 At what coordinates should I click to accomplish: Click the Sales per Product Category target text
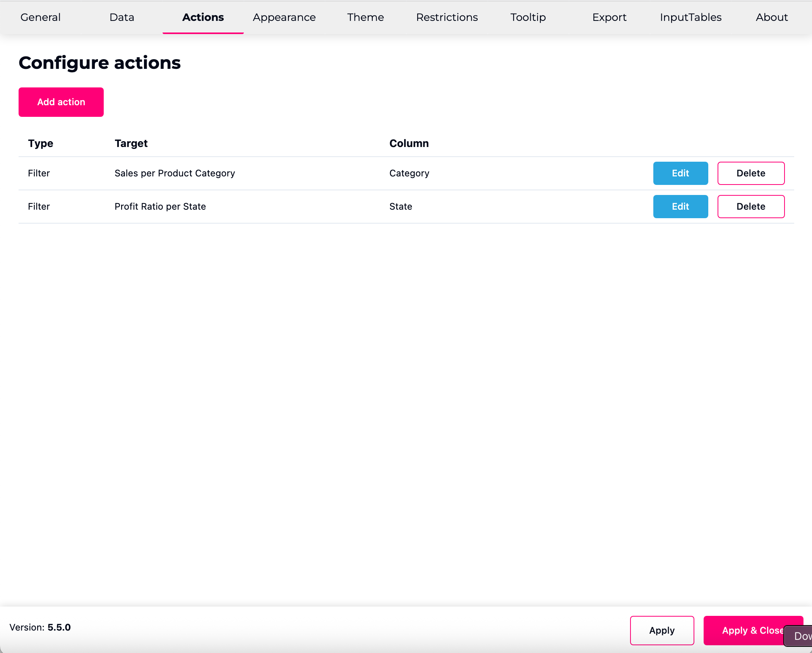click(175, 173)
